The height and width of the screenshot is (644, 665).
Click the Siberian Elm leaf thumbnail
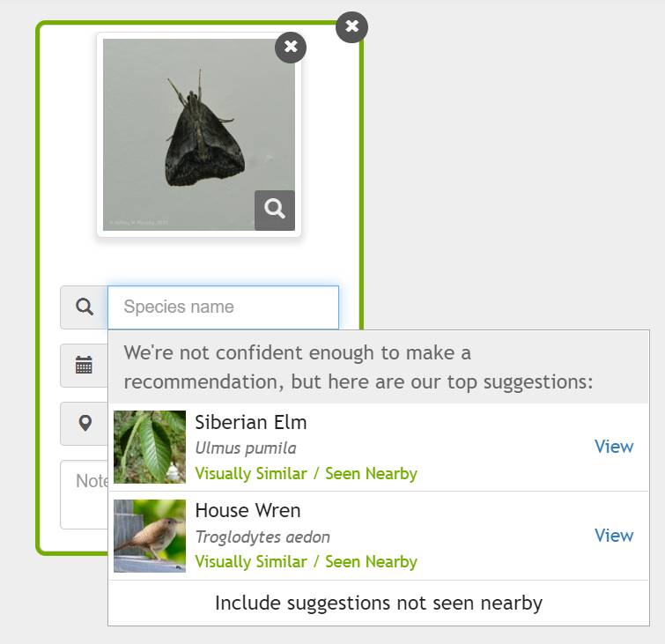150,448
